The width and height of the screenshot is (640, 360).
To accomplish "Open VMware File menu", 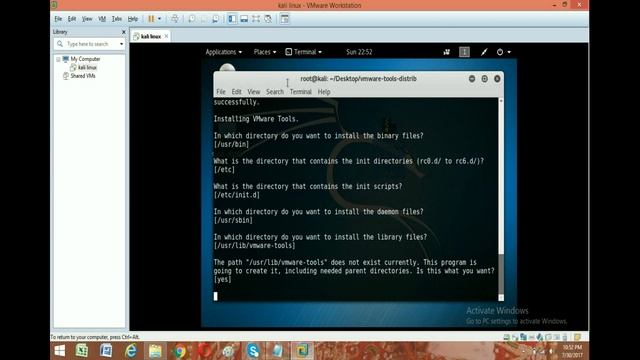I will (x=58, y=19).
